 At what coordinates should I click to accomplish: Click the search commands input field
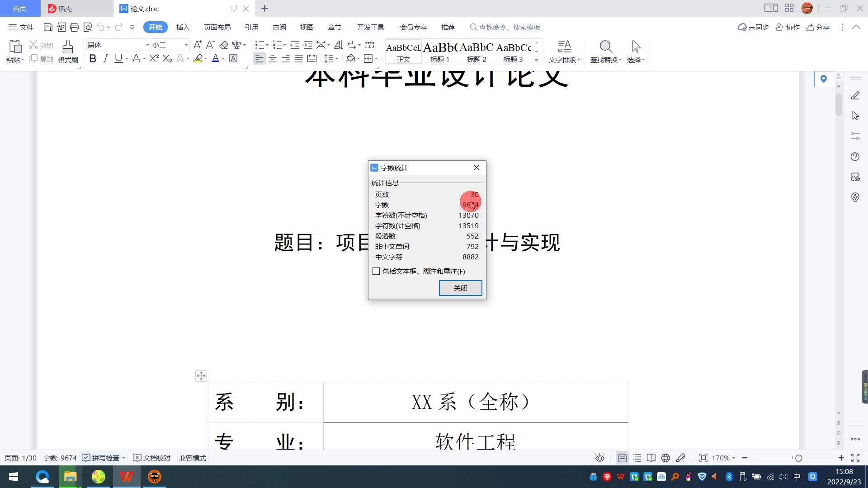509,28
